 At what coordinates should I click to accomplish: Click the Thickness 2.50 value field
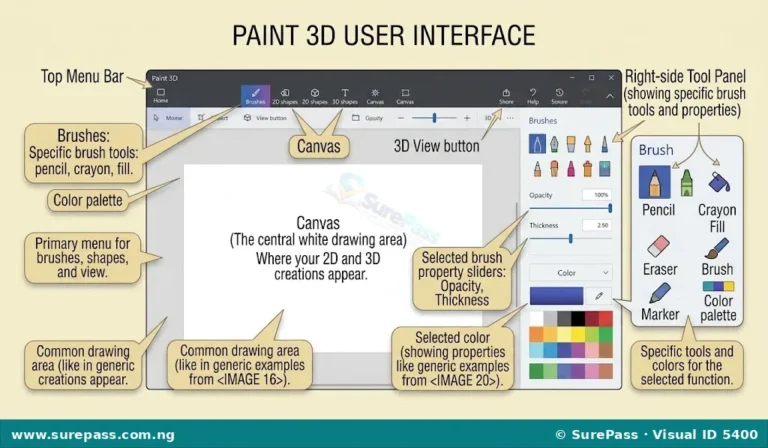[x=597, y=225]
